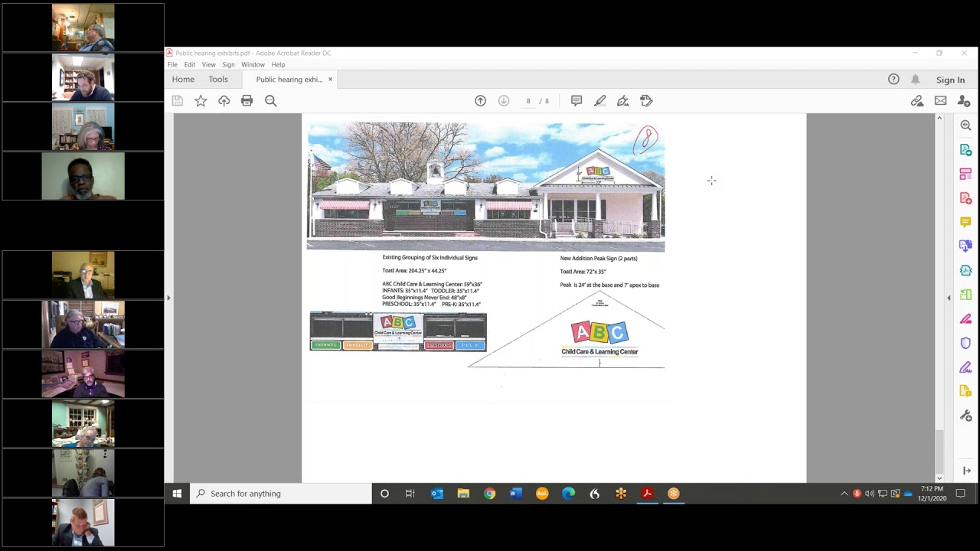Switch to the Home tab
Image resolution: width=980 pixels, height=551 pixels.
click(183, 80)
